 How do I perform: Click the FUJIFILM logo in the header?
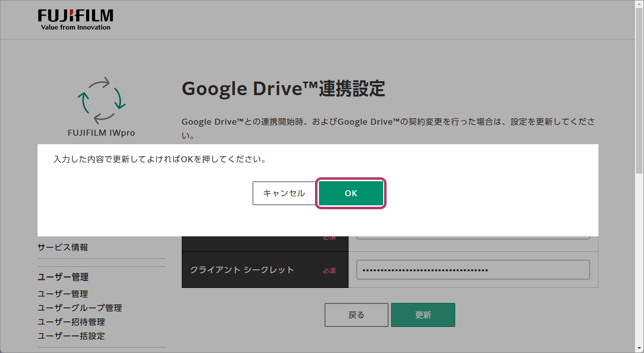point(76,20)
